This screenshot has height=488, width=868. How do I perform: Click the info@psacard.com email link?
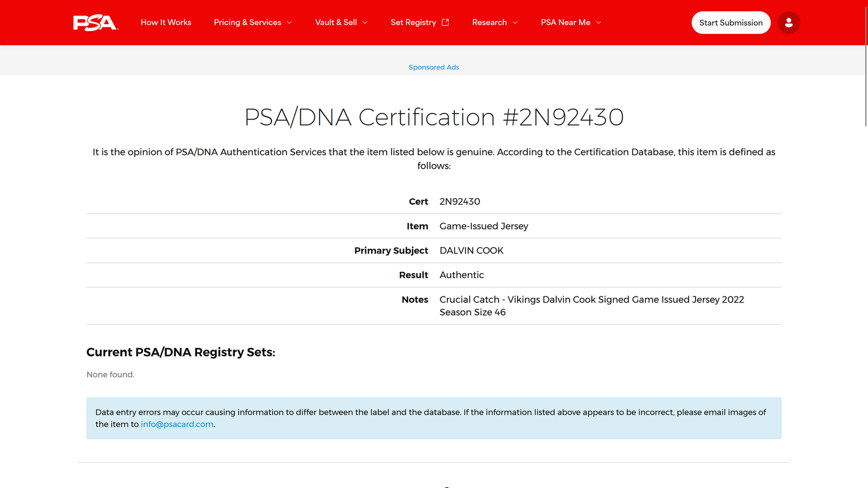click(x=177, y=424)
